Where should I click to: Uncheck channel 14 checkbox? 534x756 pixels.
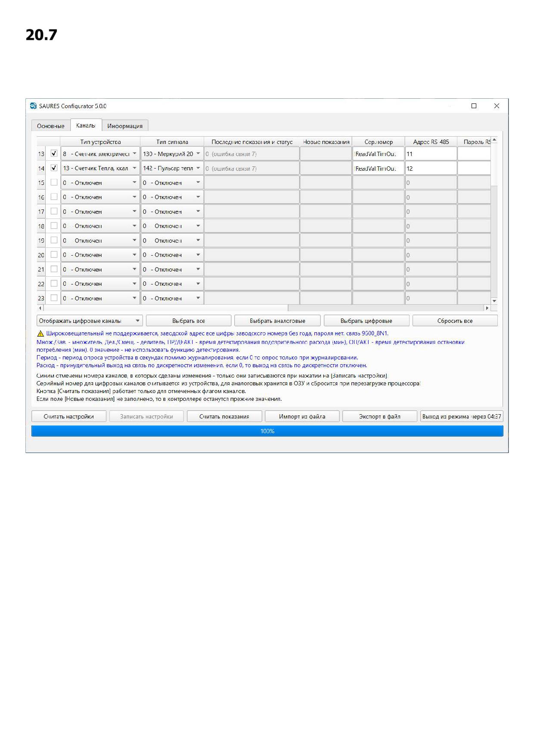pos(54,168)
